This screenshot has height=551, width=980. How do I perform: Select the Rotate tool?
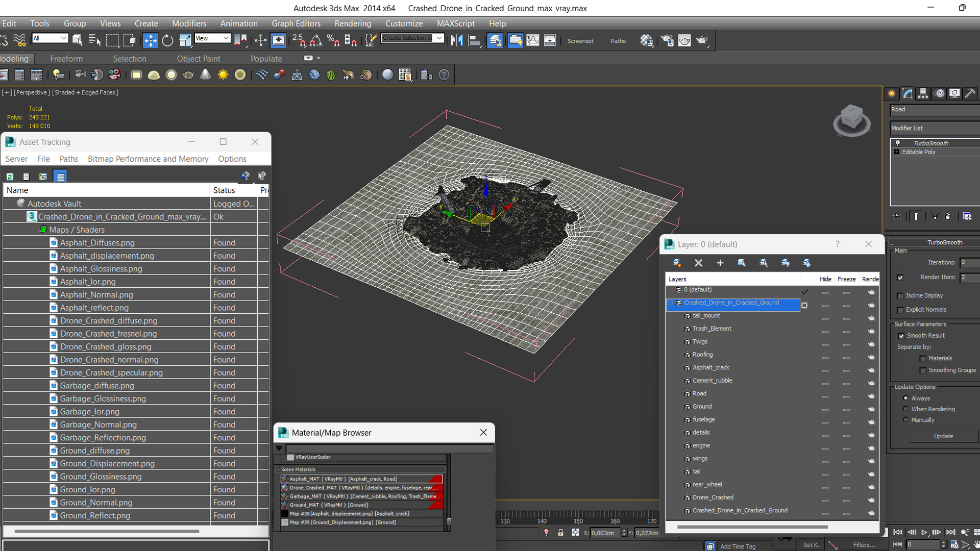(x=167, y=40)
